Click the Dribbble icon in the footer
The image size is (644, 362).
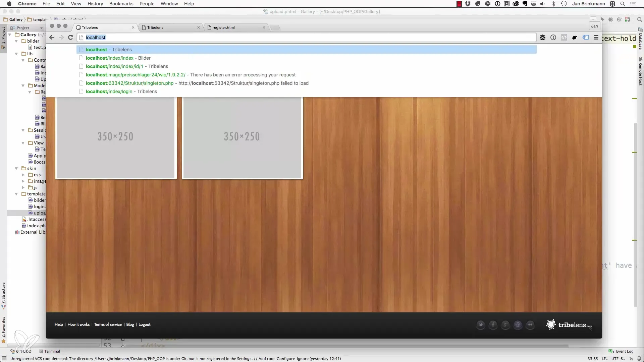[x=518, y=325]
